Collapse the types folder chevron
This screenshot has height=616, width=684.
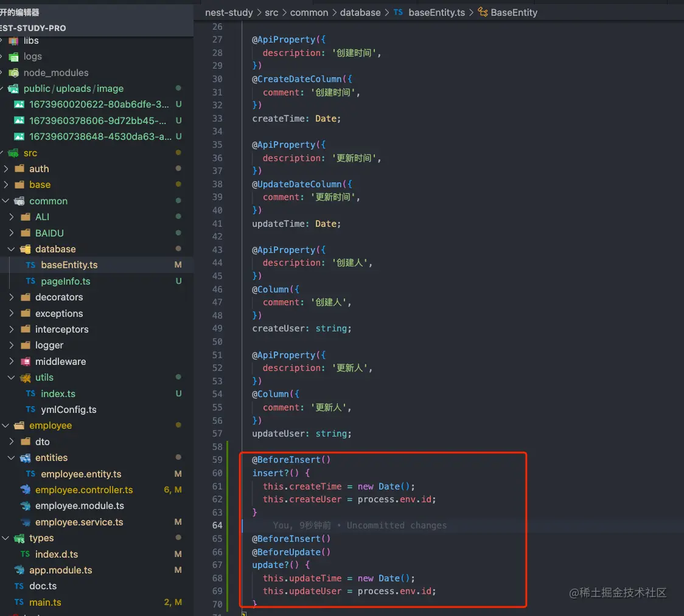[x=5, y=538]
